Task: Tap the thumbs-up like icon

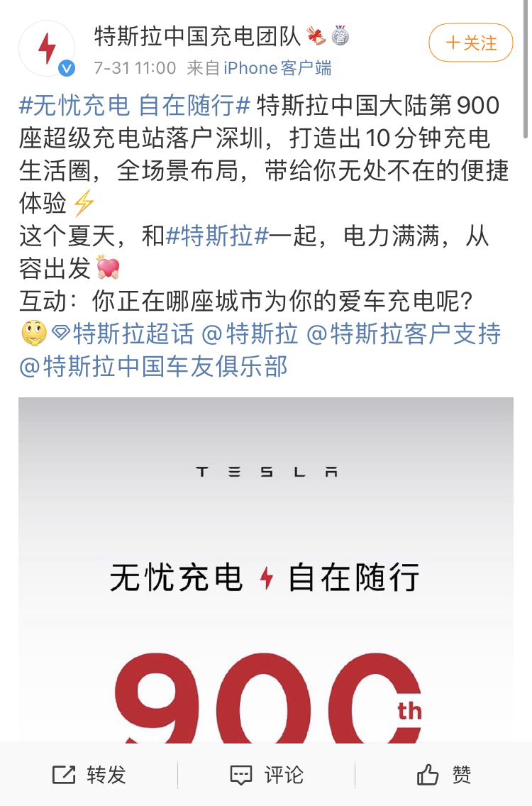Action: tap(428, 774)
